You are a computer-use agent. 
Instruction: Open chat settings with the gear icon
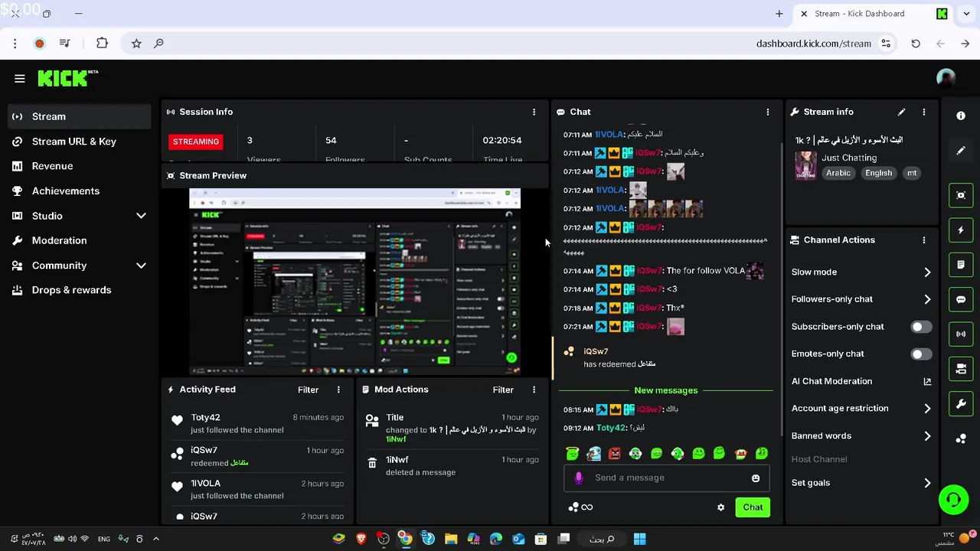tap(720, 507)
